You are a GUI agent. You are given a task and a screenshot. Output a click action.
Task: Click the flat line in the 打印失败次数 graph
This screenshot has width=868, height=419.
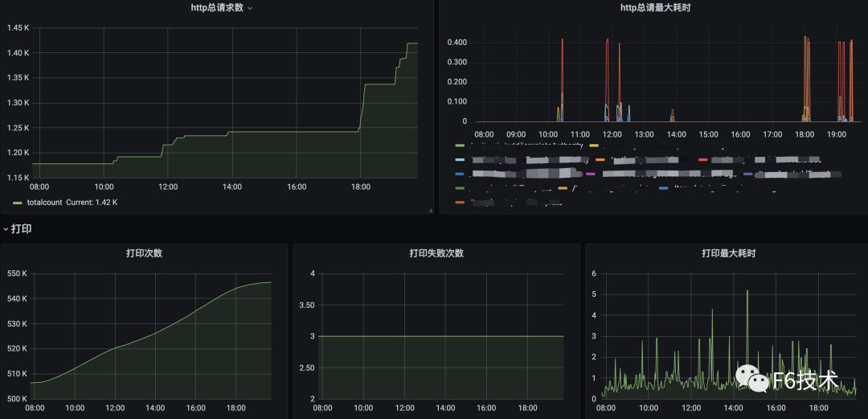[440, 336]
